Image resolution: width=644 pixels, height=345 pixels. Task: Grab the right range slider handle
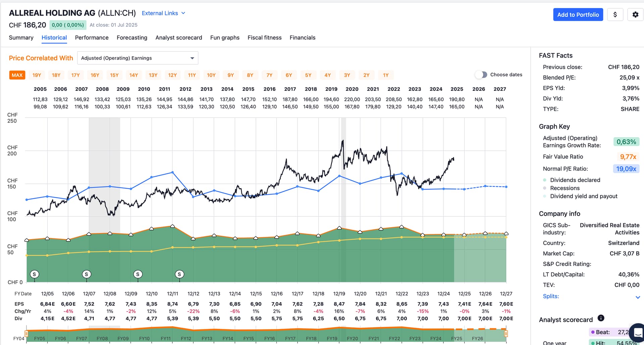click(x=506, y=334)
